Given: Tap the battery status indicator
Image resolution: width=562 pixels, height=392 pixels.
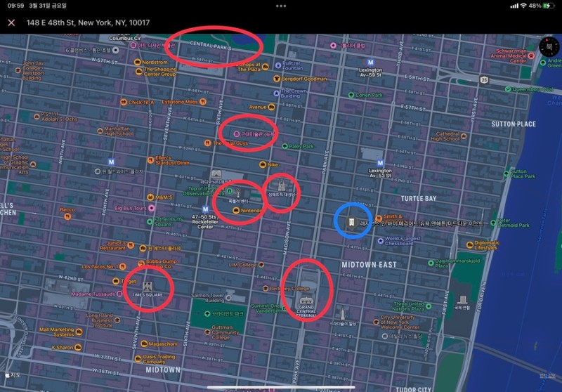Looking at the screenshot, I should [x=549, y=6].
